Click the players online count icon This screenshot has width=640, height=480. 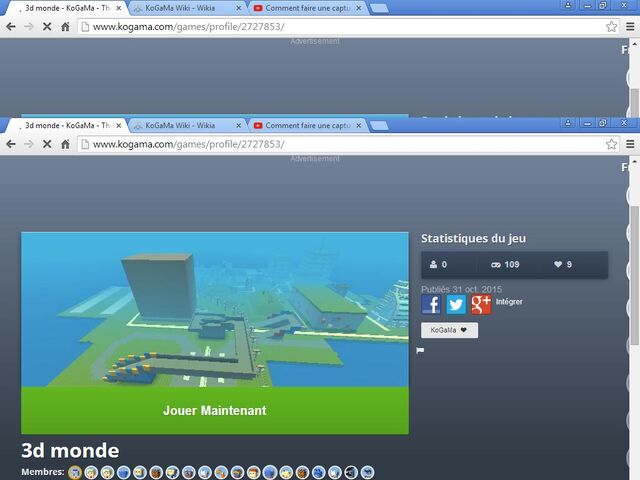[433, 264]
